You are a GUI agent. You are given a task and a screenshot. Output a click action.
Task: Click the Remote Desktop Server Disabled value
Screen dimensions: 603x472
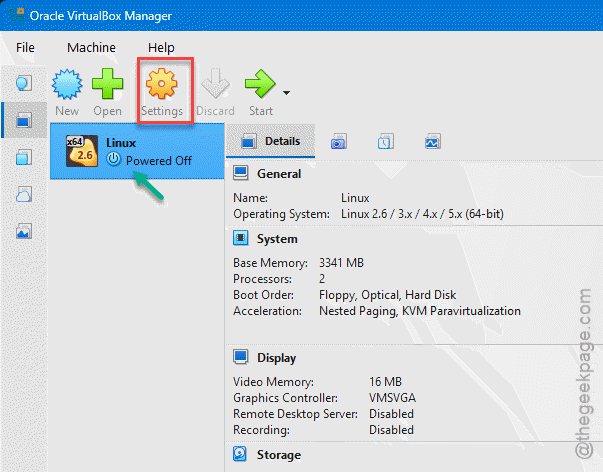pyautogui.click(x=391, y=414)
